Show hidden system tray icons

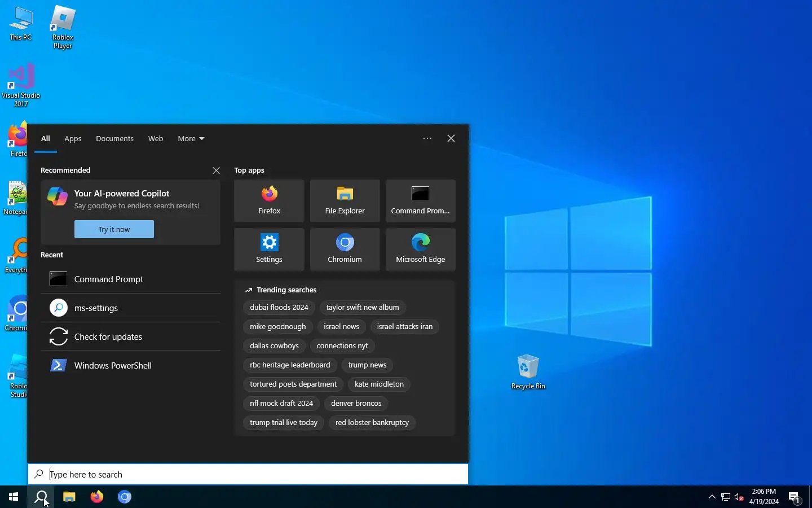coord(712,497)
